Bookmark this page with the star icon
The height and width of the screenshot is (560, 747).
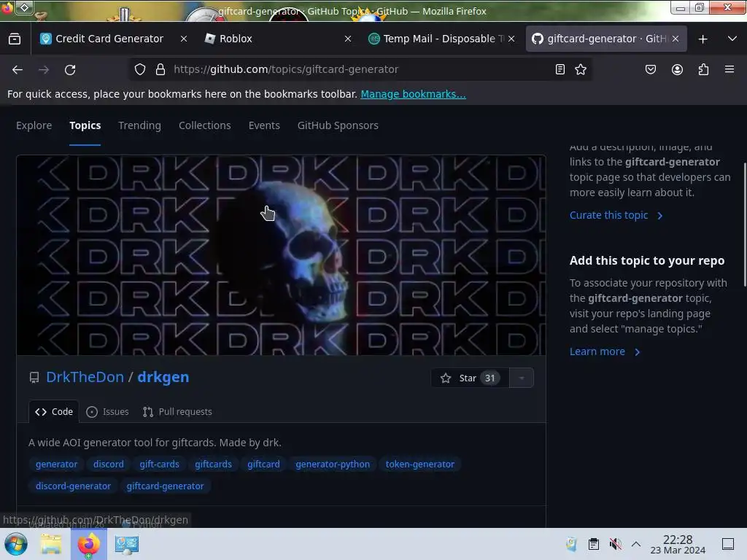click(581, 69)
